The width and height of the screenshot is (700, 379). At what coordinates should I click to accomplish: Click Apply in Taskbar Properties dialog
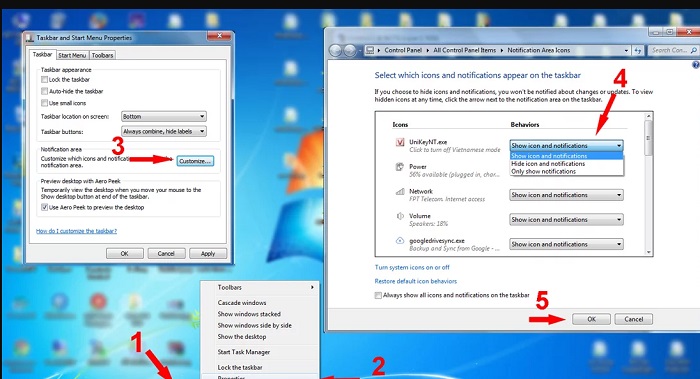click(x=208, y=254)
